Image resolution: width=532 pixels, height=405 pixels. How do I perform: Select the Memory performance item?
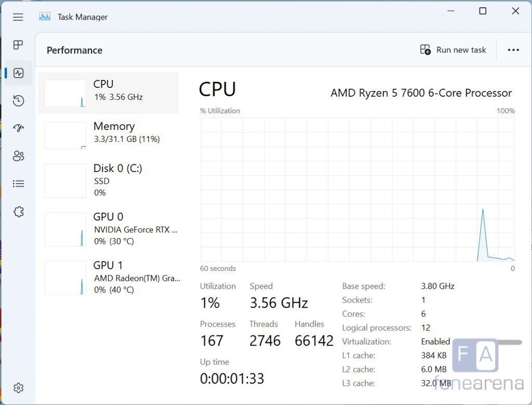point(109,135)
